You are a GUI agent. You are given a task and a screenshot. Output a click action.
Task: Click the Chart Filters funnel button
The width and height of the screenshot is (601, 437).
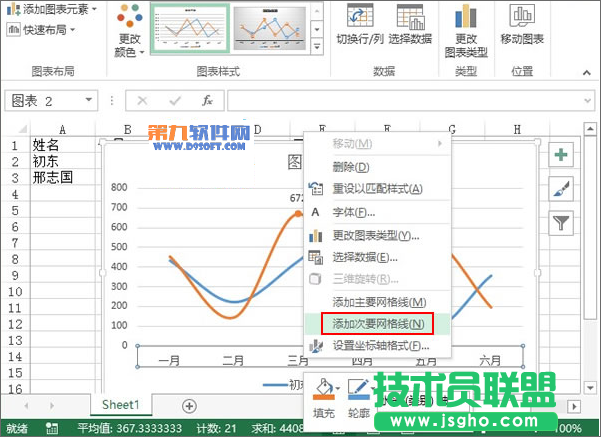[x=561, y=222]
